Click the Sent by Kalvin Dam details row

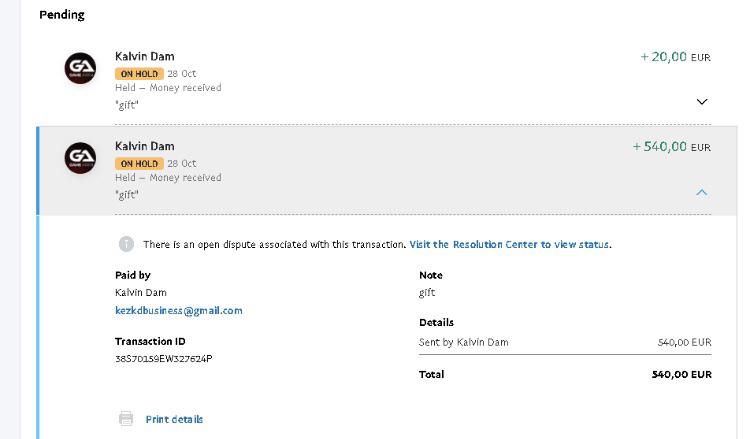(x=565, y=342)
